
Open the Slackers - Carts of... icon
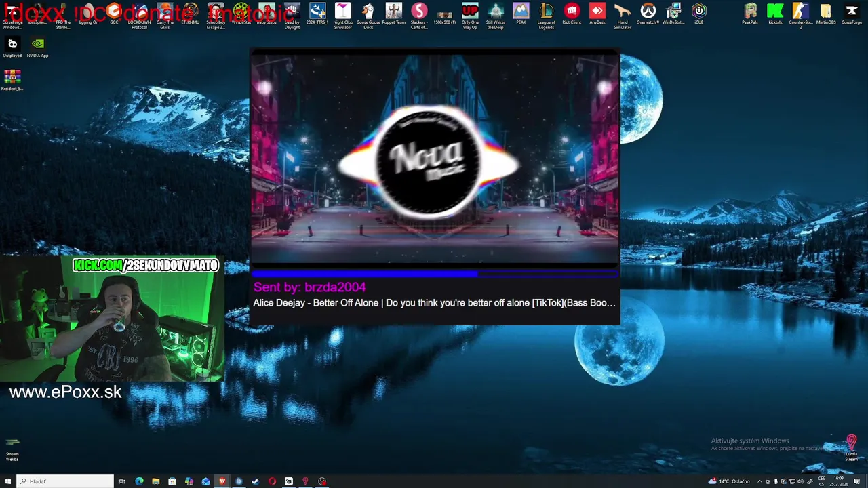(419, 16)
